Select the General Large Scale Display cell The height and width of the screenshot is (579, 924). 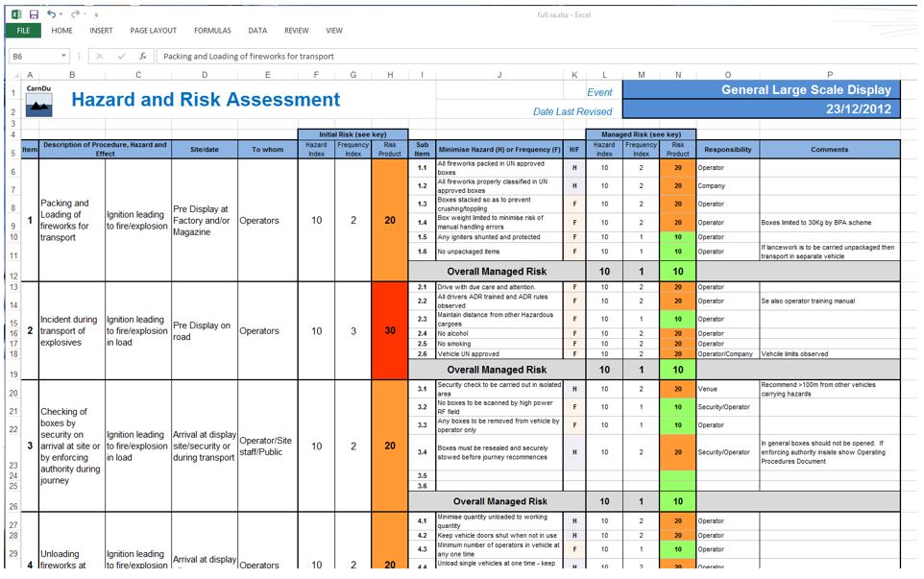[x=761, y=89]
